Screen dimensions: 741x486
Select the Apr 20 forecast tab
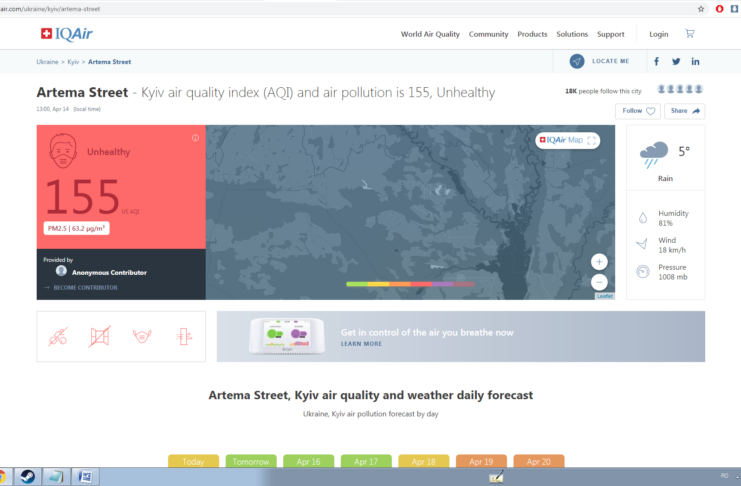coord(539,461)
